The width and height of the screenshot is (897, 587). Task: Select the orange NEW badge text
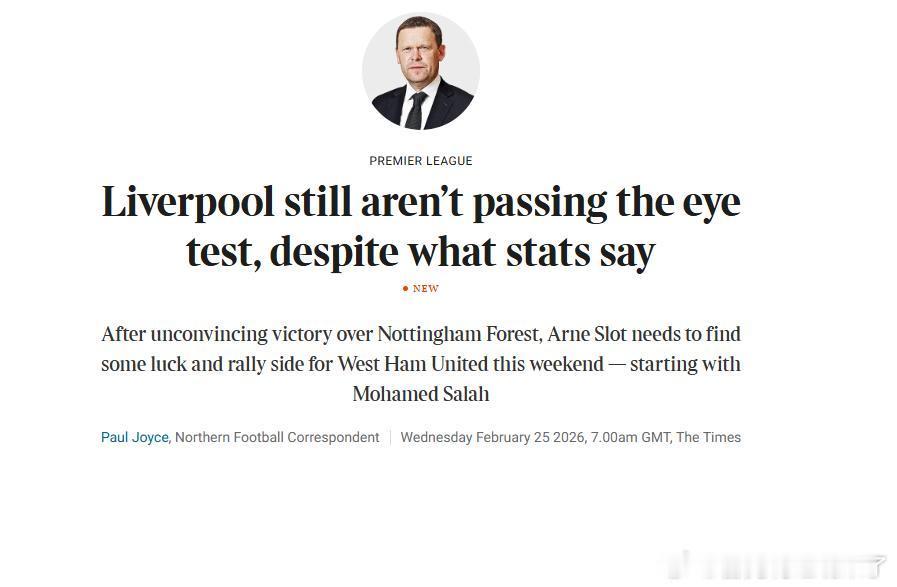tap(426, 289)
